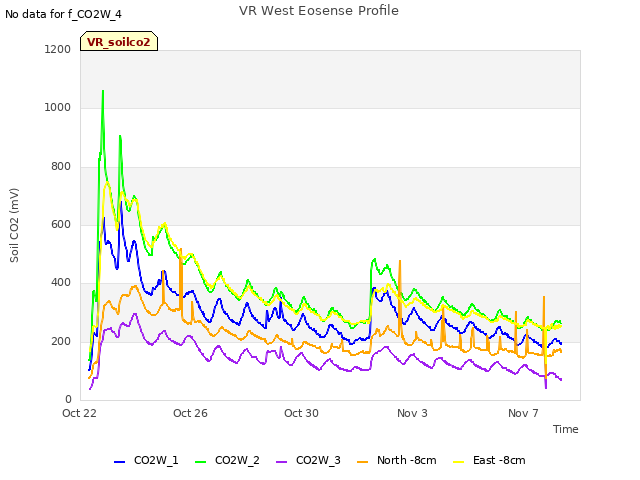Screen dimensions: 640x480
Task: Toggle the CO2W_3 legend entry
Action: [x=308, y=460]
